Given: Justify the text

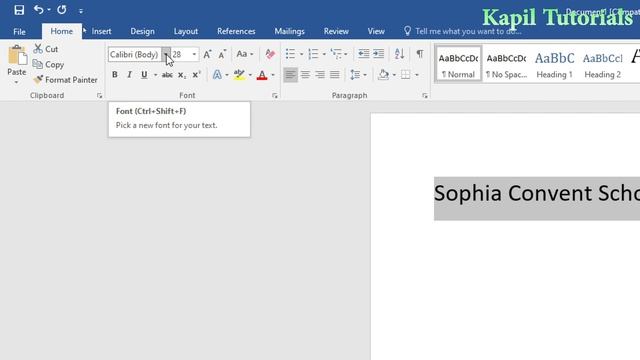Looking at the screenshot, I should pos(335,75).
